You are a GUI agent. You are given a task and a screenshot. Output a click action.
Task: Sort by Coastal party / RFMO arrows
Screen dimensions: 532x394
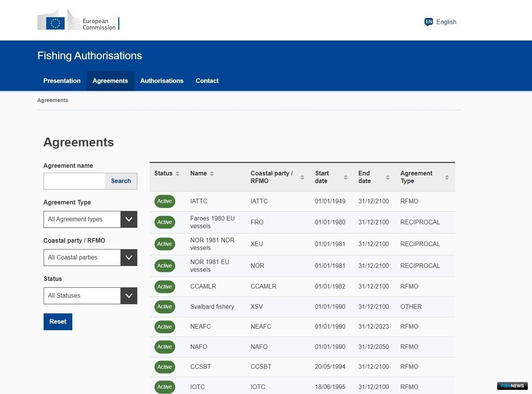coord(302,177)
